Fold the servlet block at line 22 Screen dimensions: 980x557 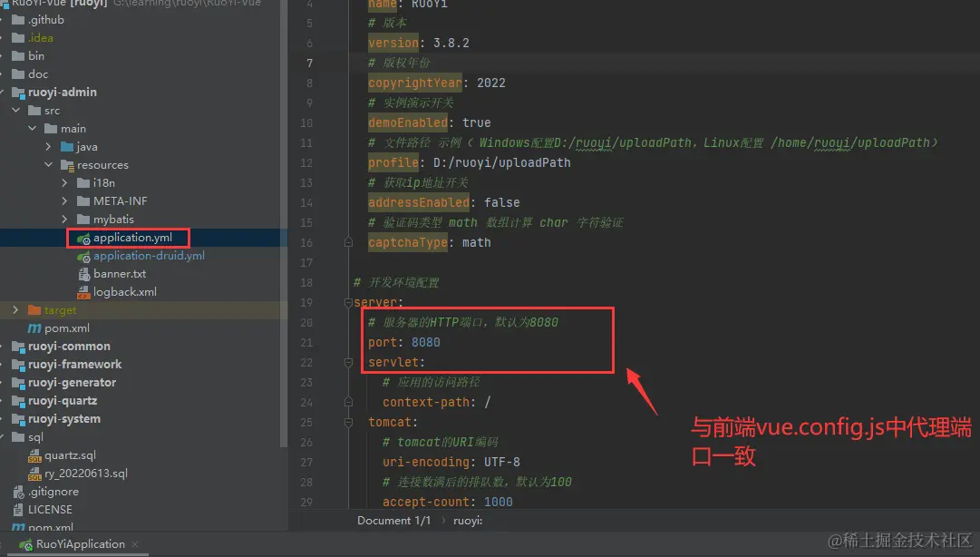tap(348, 363)
